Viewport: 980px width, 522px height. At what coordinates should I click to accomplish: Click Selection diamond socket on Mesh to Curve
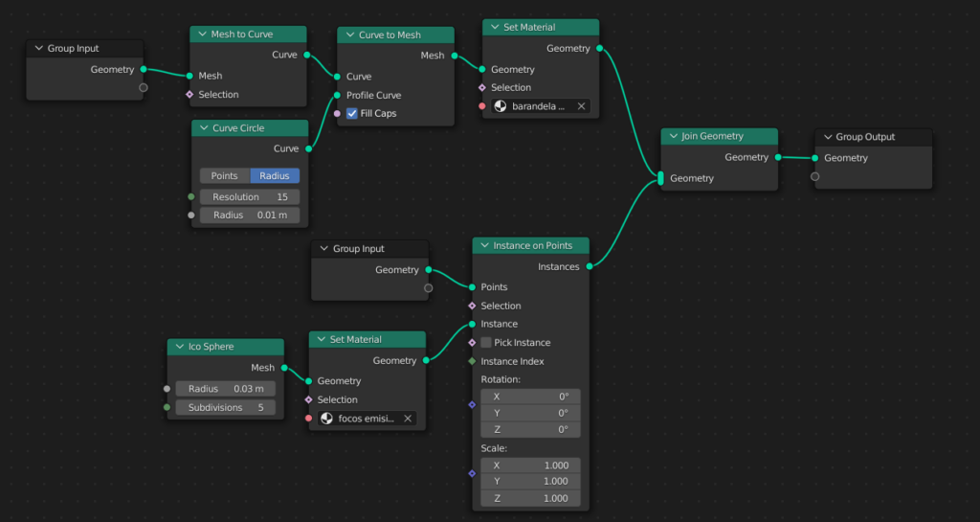[189, 95]
